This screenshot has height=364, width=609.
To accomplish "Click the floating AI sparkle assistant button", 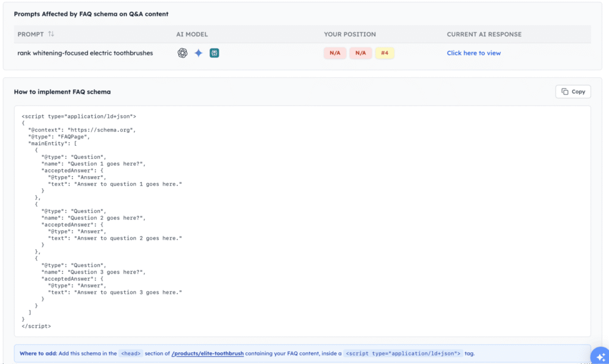I will [600, 356].
